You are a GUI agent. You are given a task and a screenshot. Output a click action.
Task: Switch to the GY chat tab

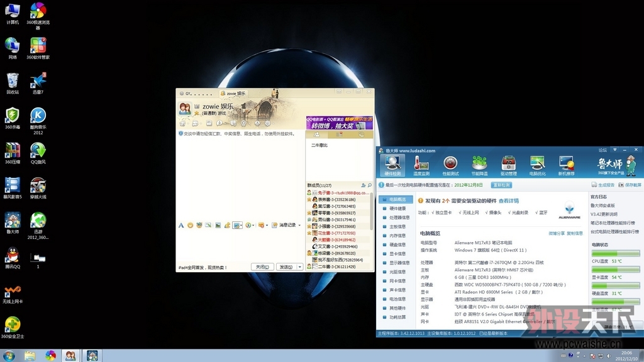point(197,94)
